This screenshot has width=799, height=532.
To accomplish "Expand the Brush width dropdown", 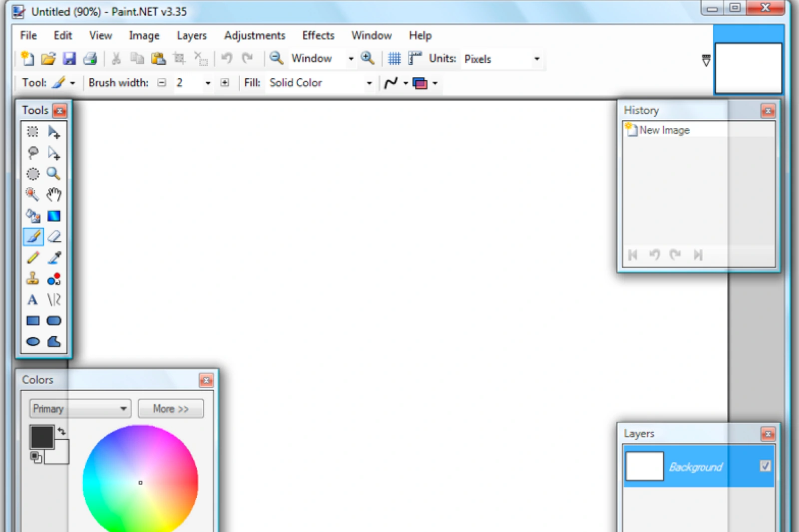I will 208,83.
